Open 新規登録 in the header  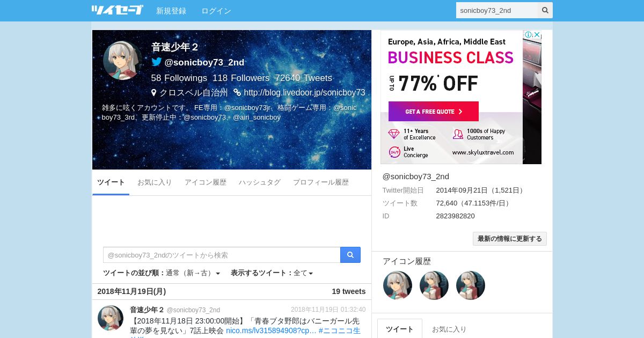171,11
